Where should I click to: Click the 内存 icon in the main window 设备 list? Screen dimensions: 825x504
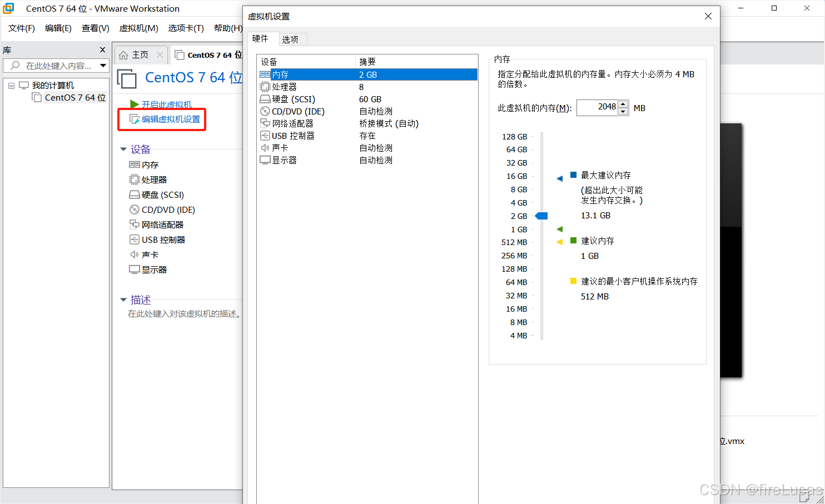click(134, 164)
